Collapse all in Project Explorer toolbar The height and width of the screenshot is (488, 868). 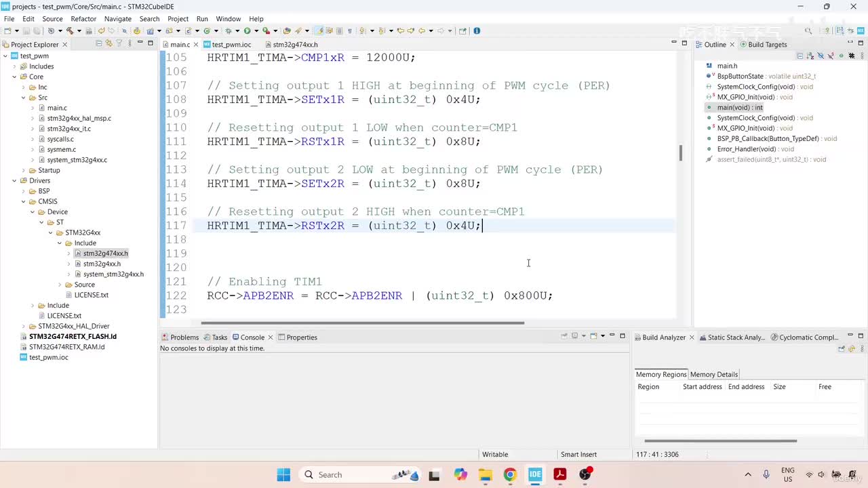point(99,43)
